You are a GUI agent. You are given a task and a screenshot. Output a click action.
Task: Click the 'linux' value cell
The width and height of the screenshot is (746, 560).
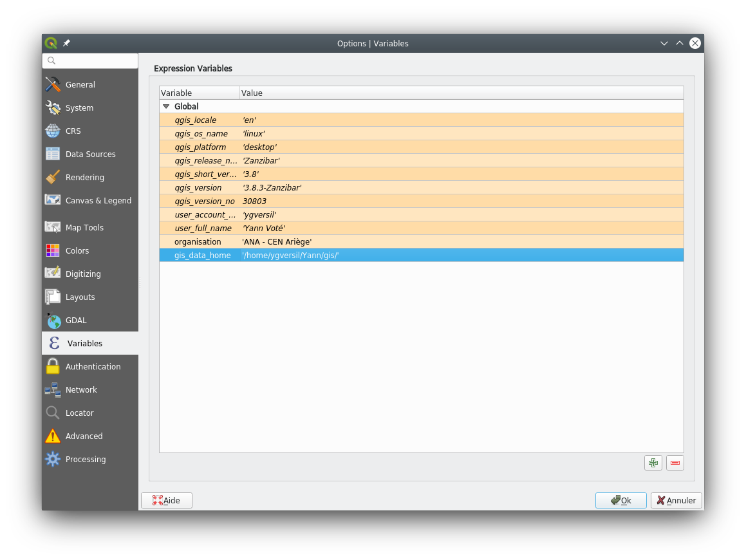254,134
